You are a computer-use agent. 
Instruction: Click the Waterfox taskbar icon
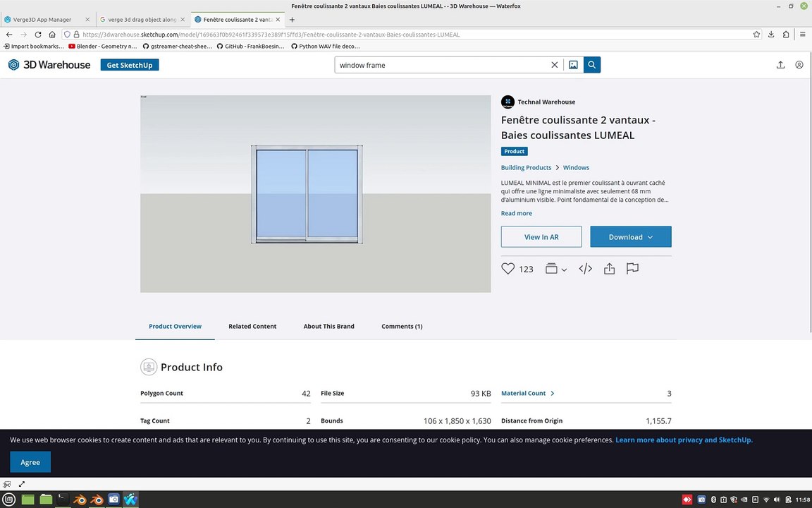130,500
